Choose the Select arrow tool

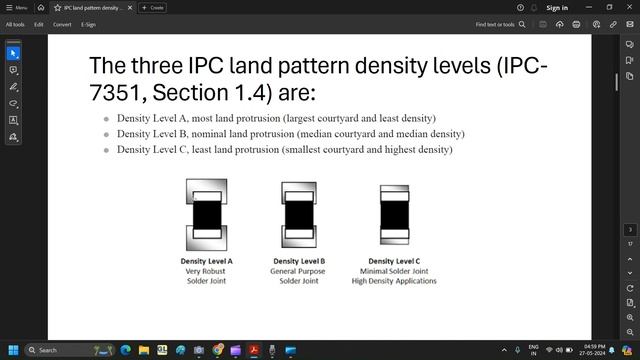[x=13, y=53]
